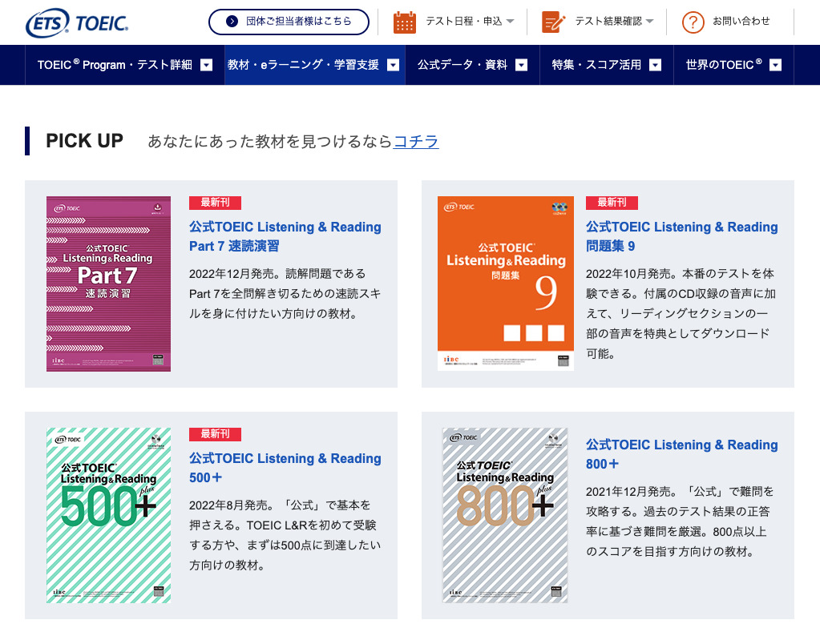This screenshot has width=820, height=644.
Task: Click arrow box beside 教材・eラーニング・学習支援
Action: 394,65
